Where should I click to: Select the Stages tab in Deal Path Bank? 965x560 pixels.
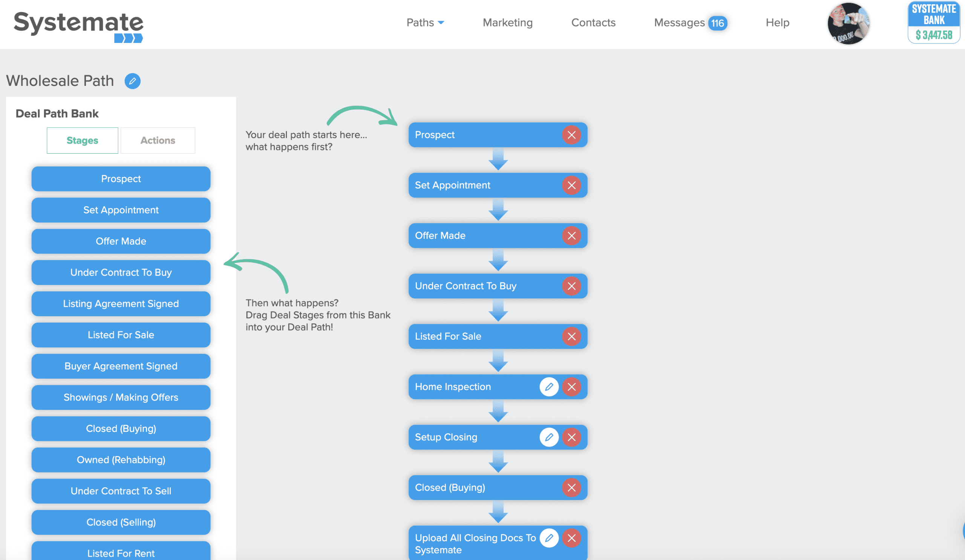click(x=82, y=141)
